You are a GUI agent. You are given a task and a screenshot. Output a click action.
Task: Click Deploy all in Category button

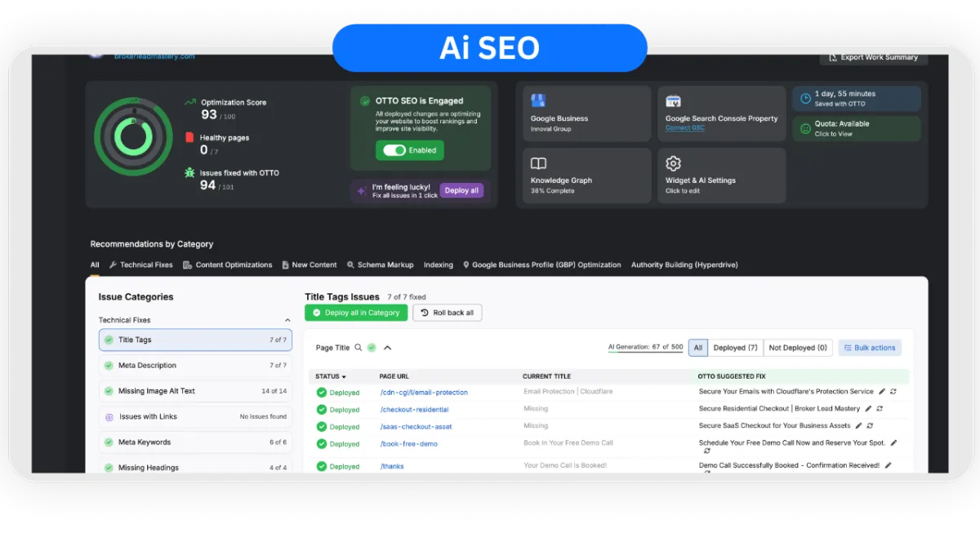tap(355, 313)
